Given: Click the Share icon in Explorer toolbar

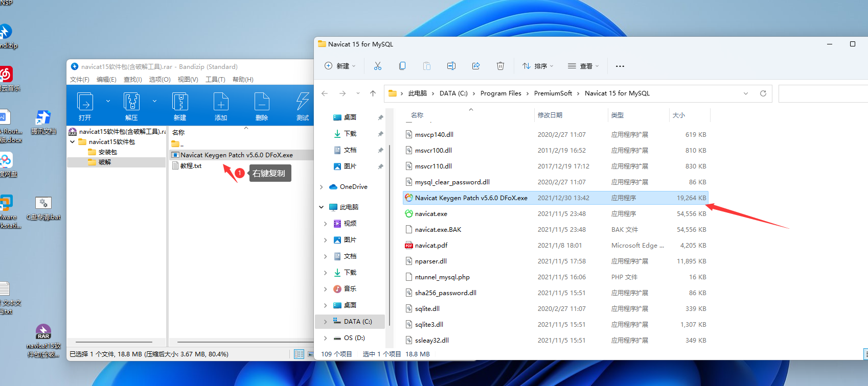Looking at the screenshot, I should pos(476,66).
